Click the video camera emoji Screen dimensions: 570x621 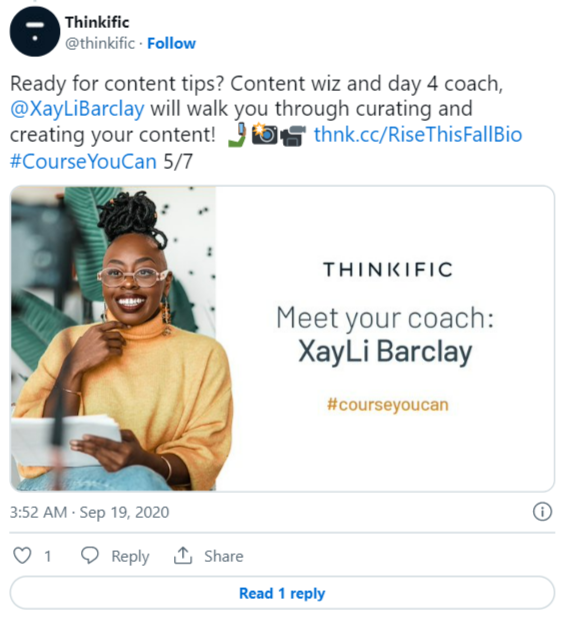point(293,135)
